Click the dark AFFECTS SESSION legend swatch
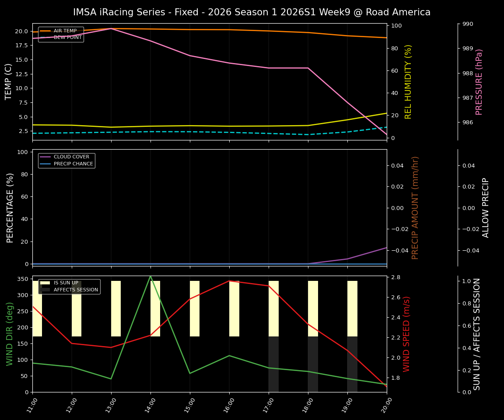504x420 pixels. coord(46,289)
